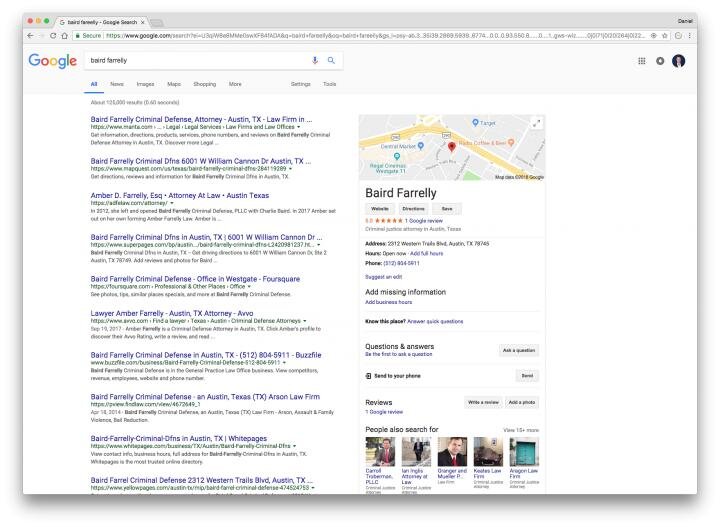720x527 pixels.
Task: Switch to the News search tab
Action: pos(117,84)
